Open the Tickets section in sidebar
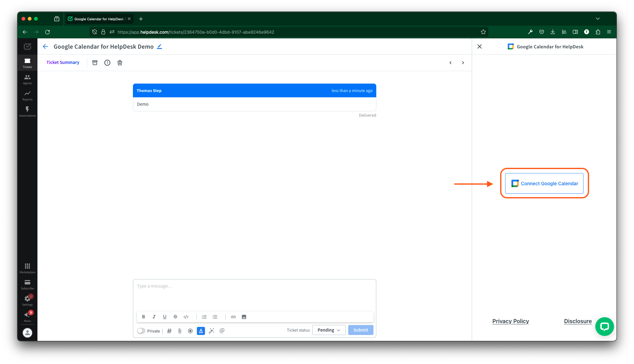634x364 pixels. pos(27,63)
